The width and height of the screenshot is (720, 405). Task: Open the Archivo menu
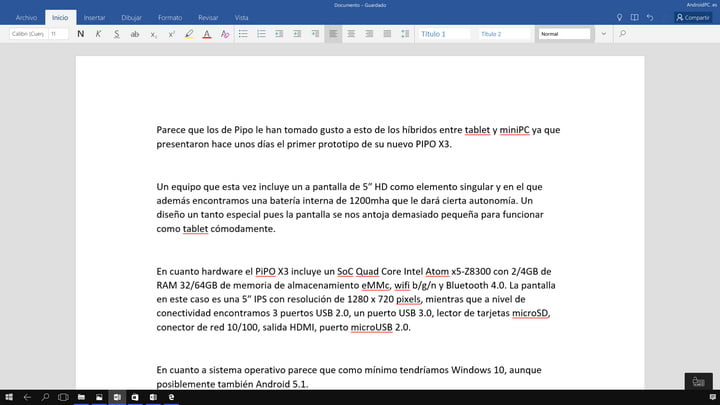point(27,17)
